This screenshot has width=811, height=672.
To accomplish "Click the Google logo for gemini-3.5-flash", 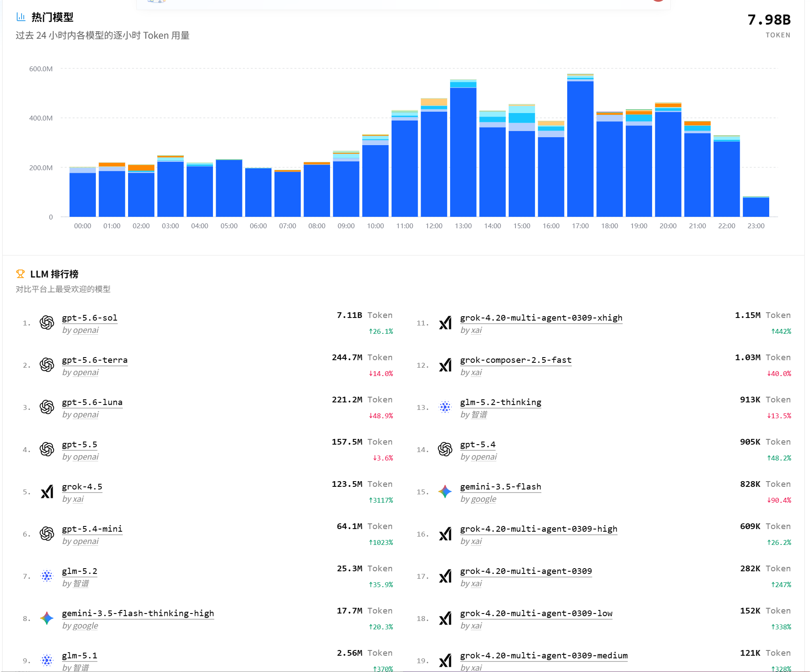I will pos(445,492).
